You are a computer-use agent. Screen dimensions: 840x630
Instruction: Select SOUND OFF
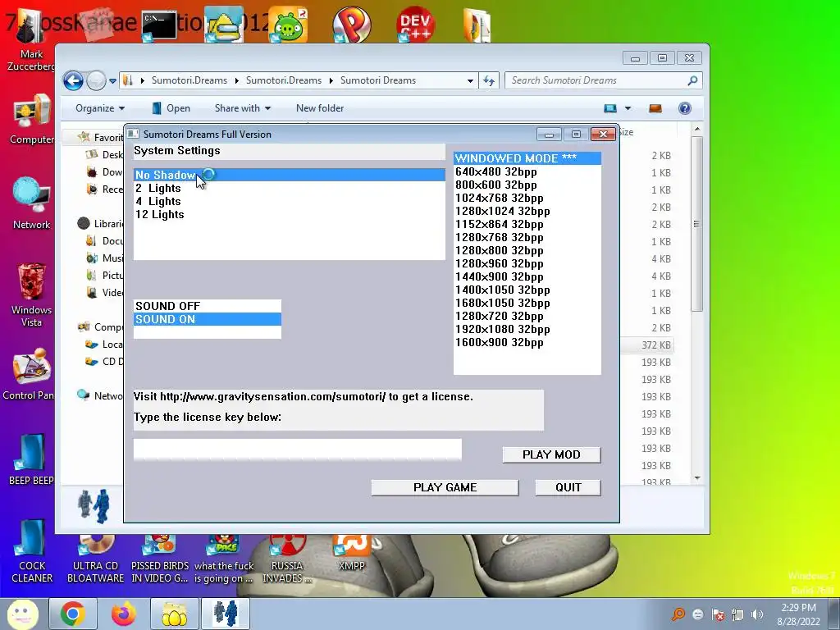coord(208,306)
